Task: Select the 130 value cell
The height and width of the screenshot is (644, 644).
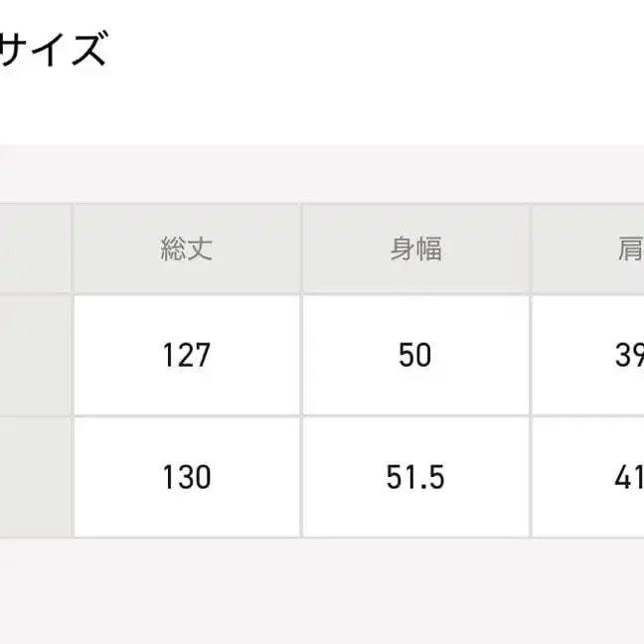Action: tap(187, 477)
